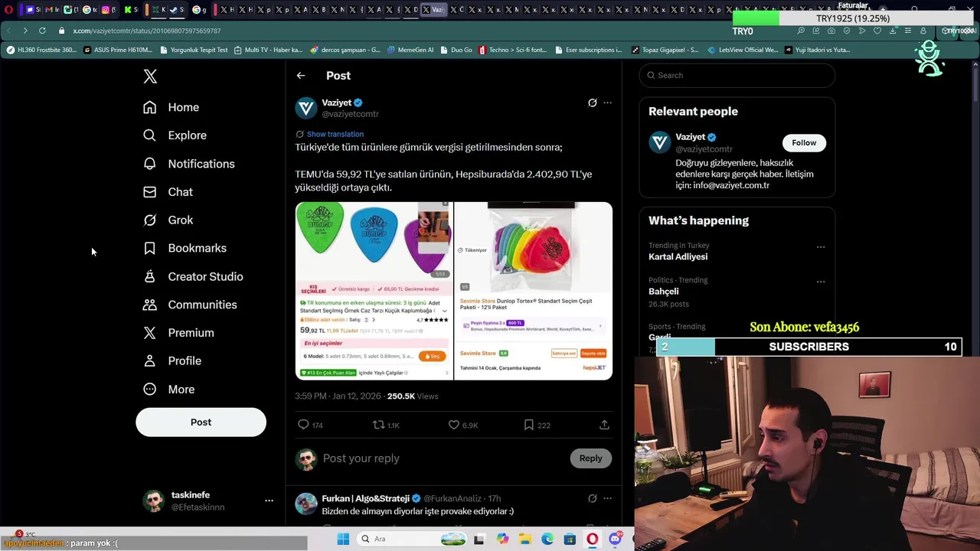Open the Profile person icon
Viewport: 980px width, 551px height.
(150, 360)
